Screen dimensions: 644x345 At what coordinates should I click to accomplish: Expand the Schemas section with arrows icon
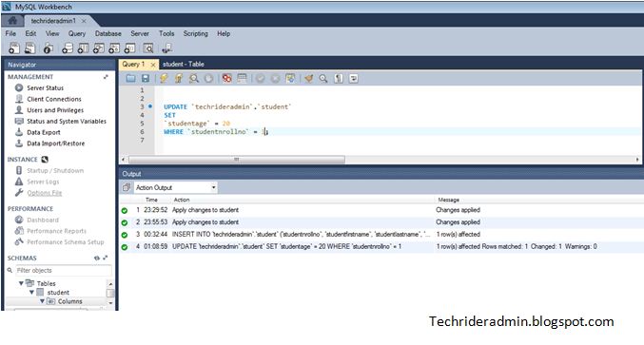pos(106,258)
